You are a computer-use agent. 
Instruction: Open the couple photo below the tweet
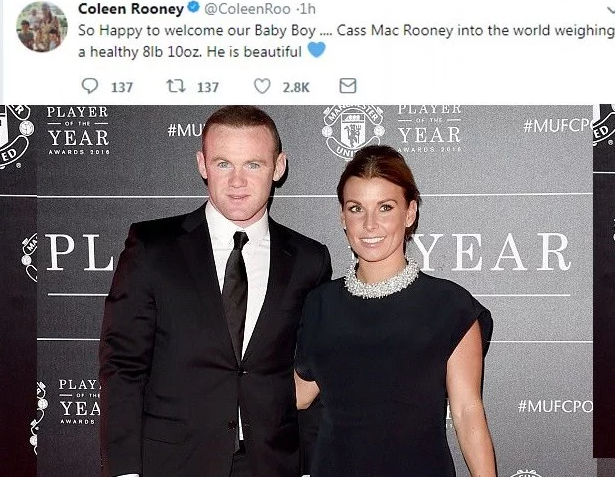click(308, 291)
